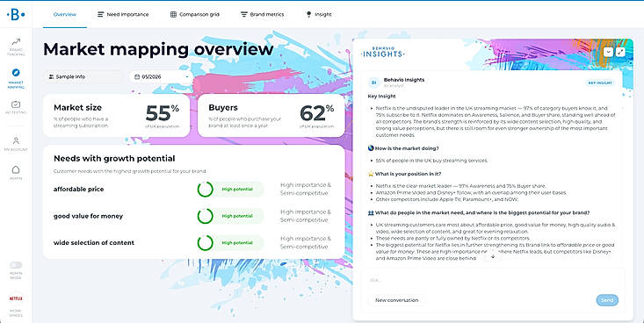Screen dimensions: 644x323
Task: Click the progress ring for good value for money
Action: coord(205,216)
